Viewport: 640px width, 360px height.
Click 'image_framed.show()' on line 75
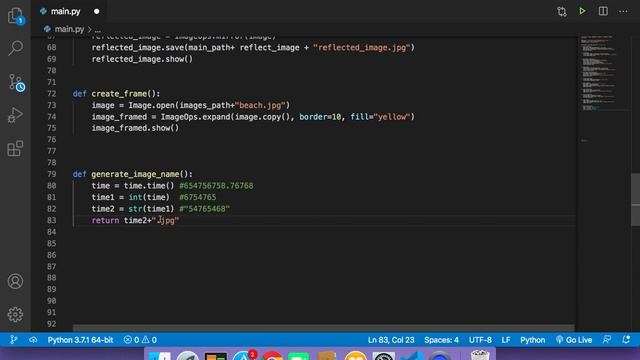(x=135, y=128)
